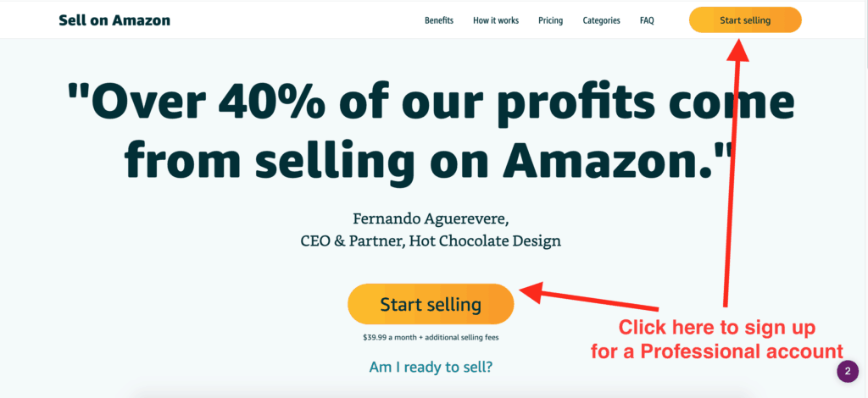Open the Am I ready to sell? link
The image size is (868, 398).
[431, 367]
